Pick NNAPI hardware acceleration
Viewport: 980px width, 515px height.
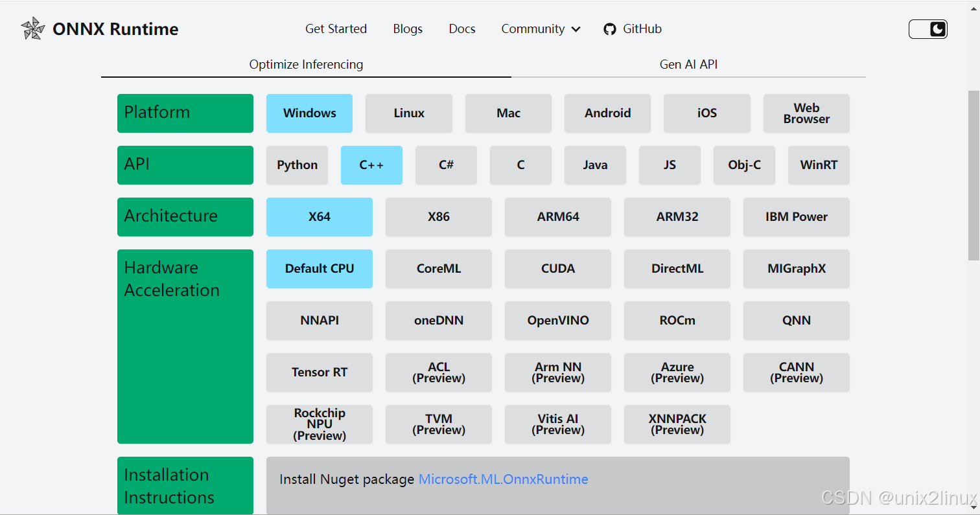coord(320,321)
